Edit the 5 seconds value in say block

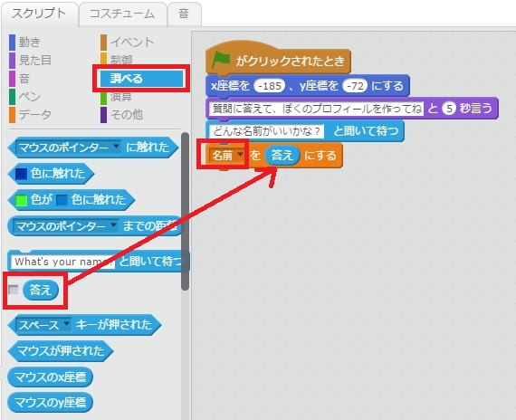click(449, 109)
